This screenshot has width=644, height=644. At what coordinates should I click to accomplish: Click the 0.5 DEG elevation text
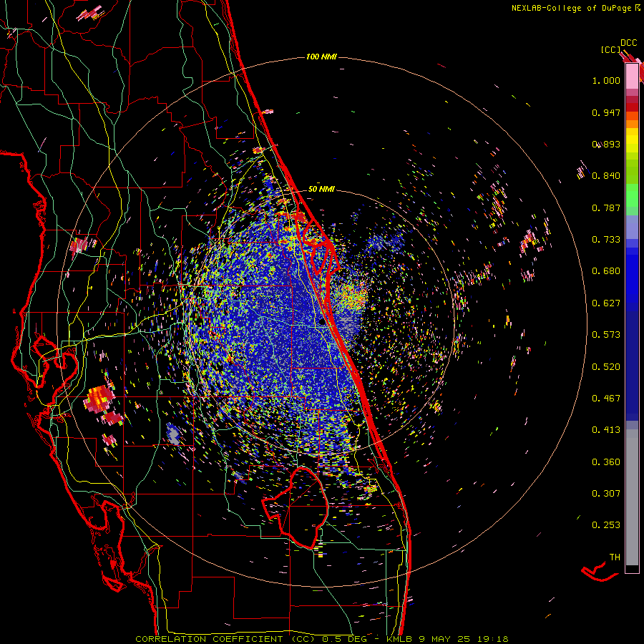pyautogui.click(x=344, y=639)
